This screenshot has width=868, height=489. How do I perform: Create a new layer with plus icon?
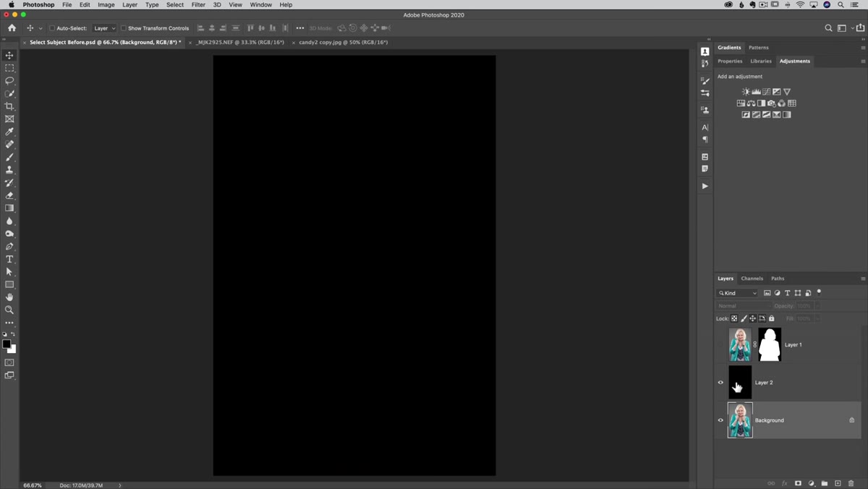838,483
